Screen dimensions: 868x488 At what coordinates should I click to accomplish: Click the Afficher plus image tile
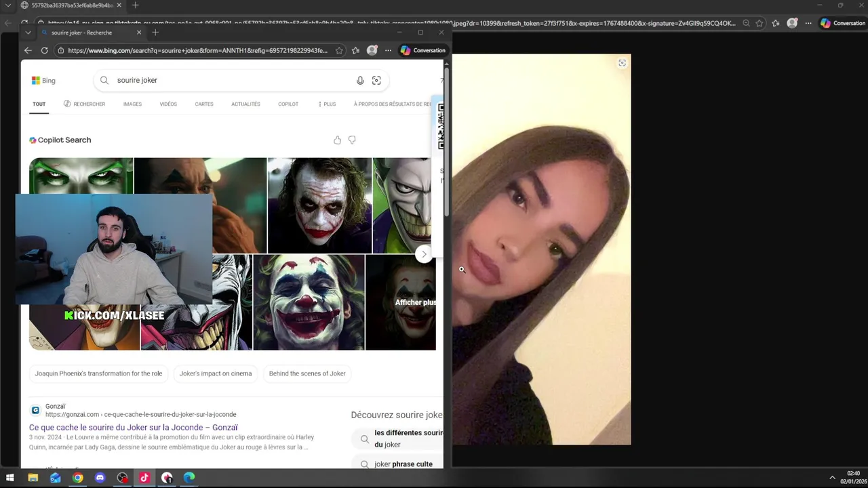click(x=401, y=302)
